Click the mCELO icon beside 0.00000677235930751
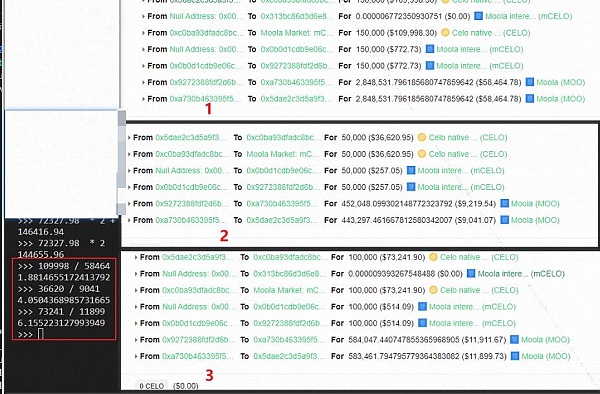The height and width of the screenshot is (394, 600). pos(478,16)
